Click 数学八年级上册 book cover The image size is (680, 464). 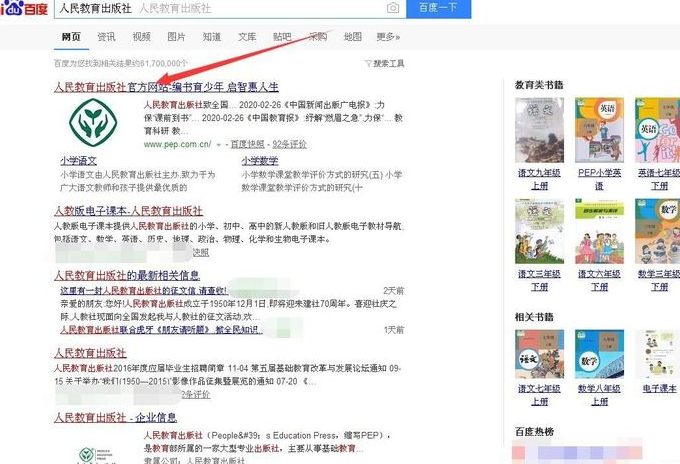click(599, 354)
